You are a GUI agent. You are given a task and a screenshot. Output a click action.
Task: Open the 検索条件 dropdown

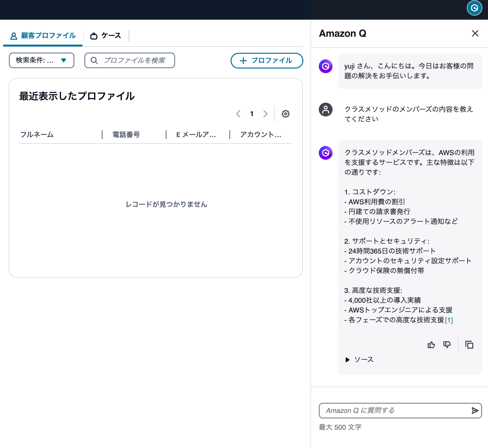coord(42,60)
